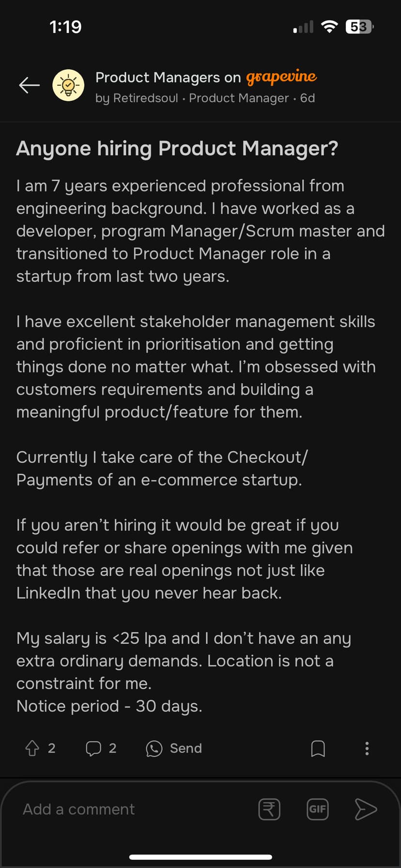Open comments via speech bubble icon

[x=93, y=748]
